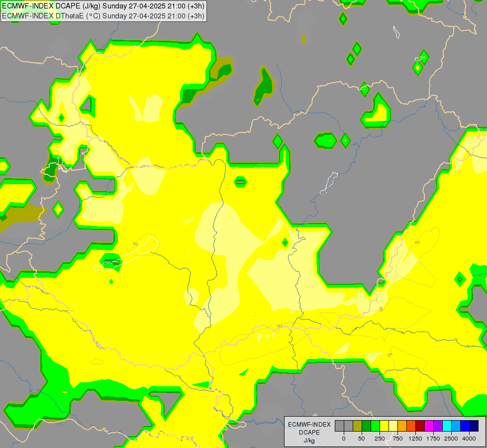
Task: Click the legend value 4000
Action: click(x=469, y=439)
